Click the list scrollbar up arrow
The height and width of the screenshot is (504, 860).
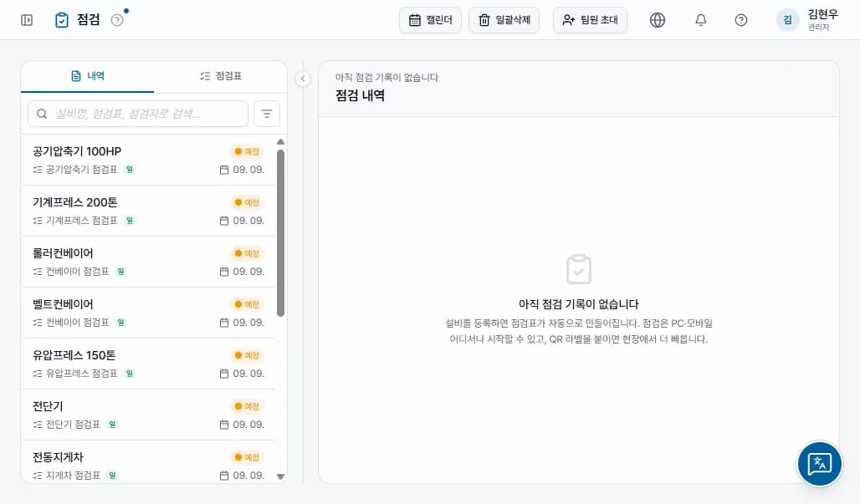tap(281, 142)
